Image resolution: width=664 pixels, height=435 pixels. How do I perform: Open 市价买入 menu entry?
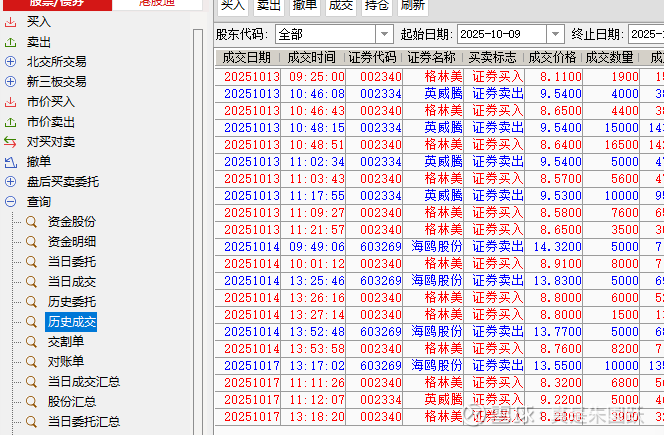coord(51,102)
